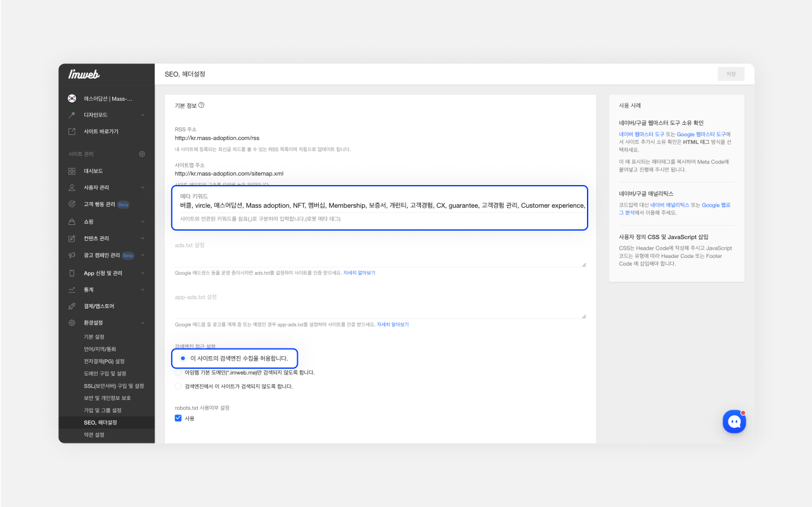The height and width of the screenshot is (507, 812).
Task: Expand the 쇼핑 menu chevron
Action: (143, 222)
